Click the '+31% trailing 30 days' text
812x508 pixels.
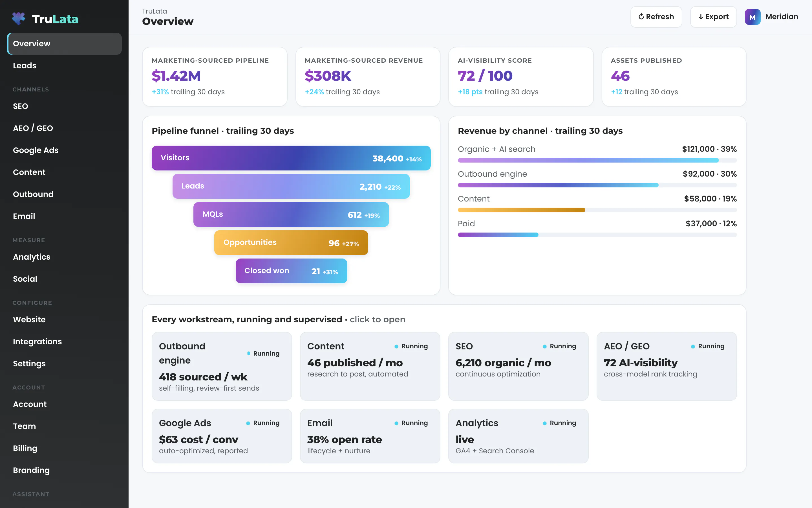click(188, 92)
